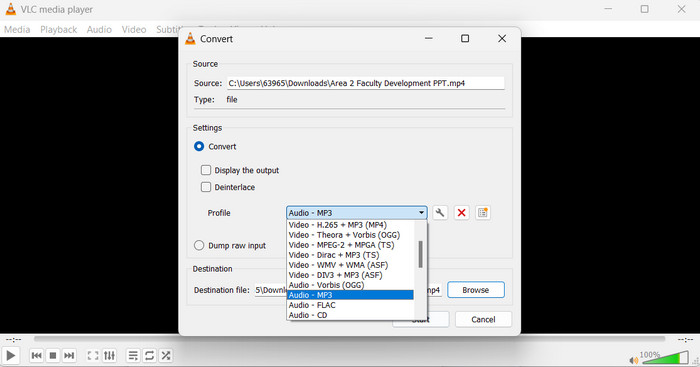Choose Audio - FLAC profile
Image resolution: width=700 pixels, height=367 pixels.
[x=350, y=305]
